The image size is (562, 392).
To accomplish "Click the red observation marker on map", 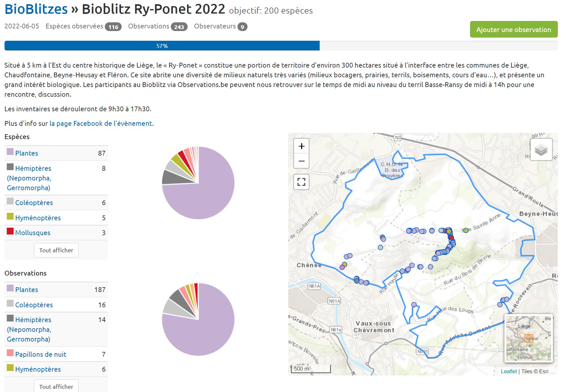I will (x=451, y=238).
